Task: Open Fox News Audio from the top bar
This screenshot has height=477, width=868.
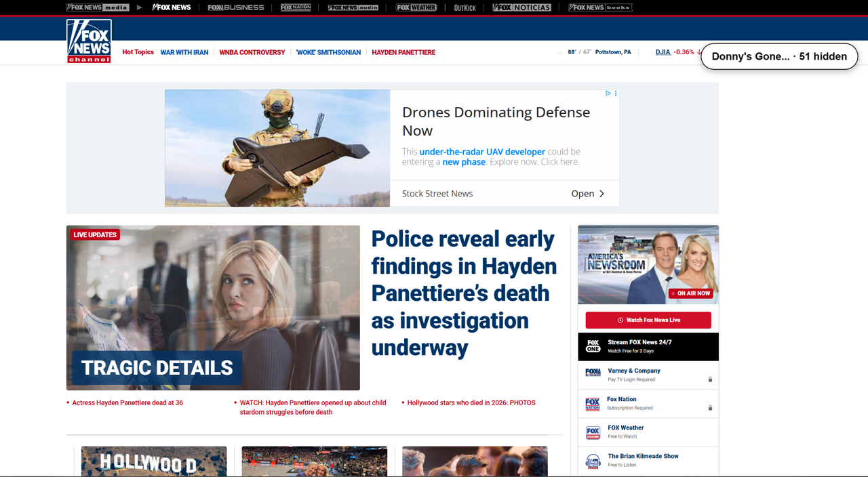Action: tap(353, 7)
